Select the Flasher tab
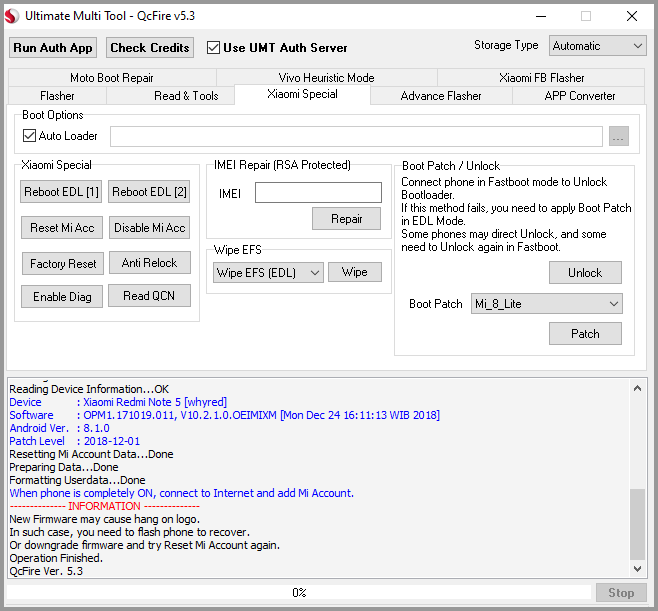Image resolution: width=658 pixels, height=611 pixels. tap(57, 96)
